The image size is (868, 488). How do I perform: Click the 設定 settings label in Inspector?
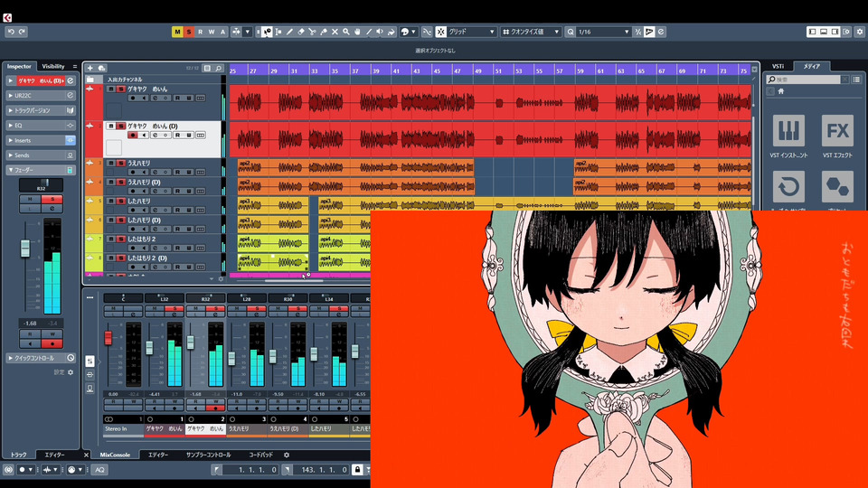(59, 372)
